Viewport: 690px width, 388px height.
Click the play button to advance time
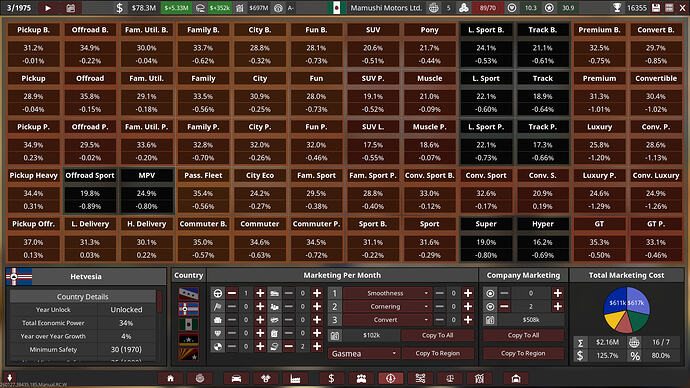pyautogui.click(x=48, y=8)
